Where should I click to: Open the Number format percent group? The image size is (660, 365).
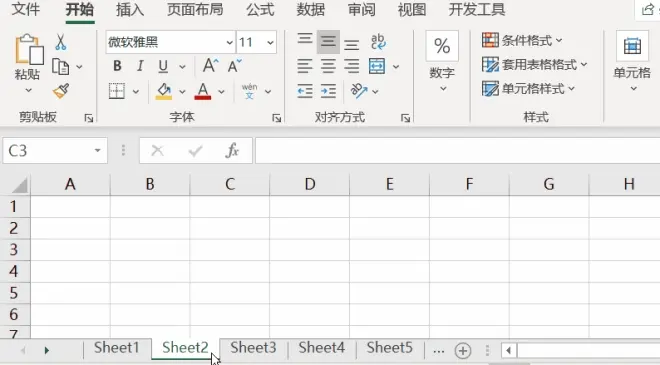click(442, 61)
